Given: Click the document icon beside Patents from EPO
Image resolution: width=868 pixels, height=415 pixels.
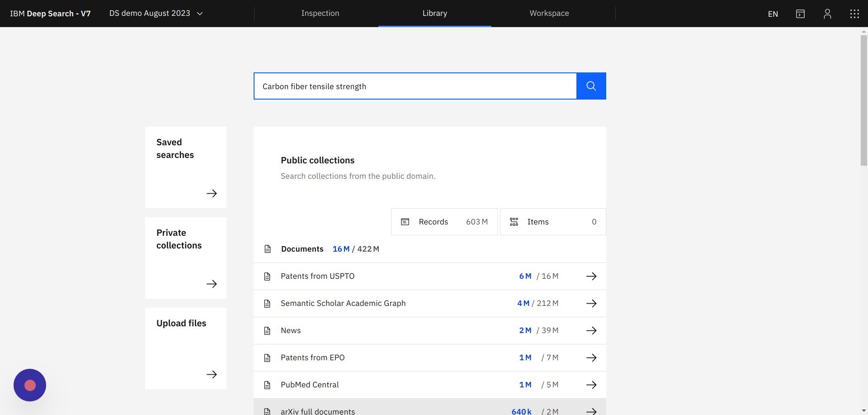Looking at the screenshot, I should point(267,358).
